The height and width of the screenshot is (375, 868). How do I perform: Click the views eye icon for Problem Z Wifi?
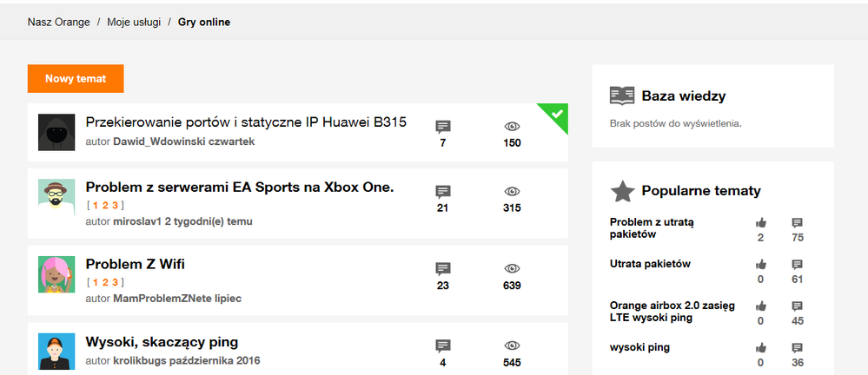512,269
